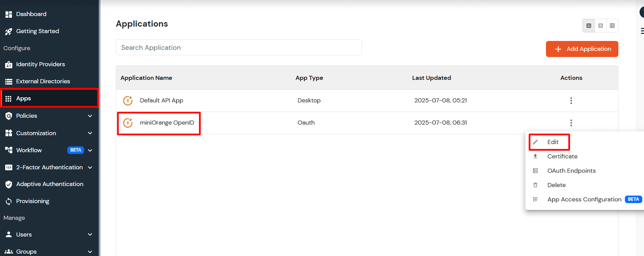Click the Default API App logo icon

point(128,101)
